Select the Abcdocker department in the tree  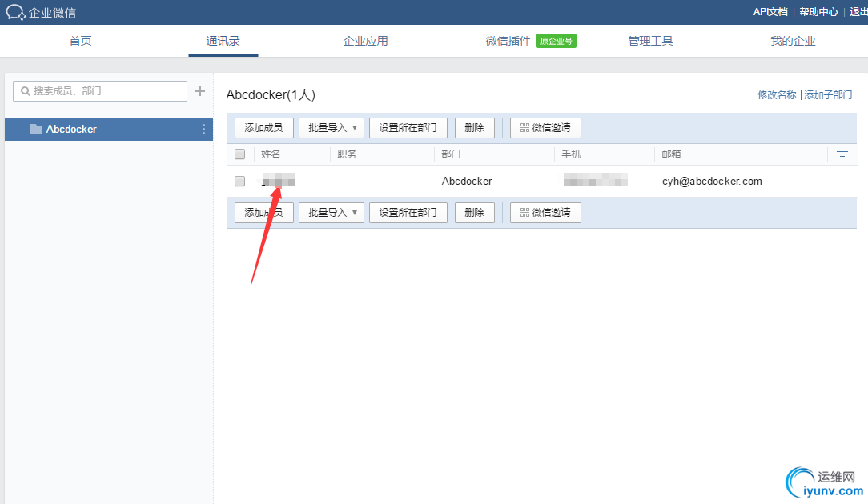(x=109, y=129)
